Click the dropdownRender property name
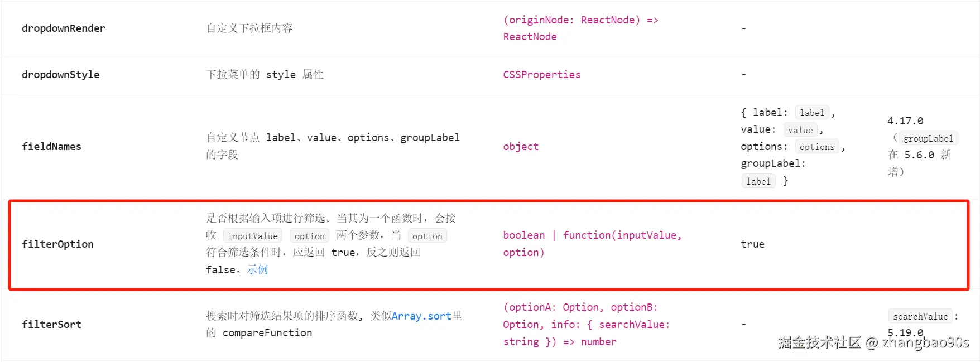 point(63,28)
